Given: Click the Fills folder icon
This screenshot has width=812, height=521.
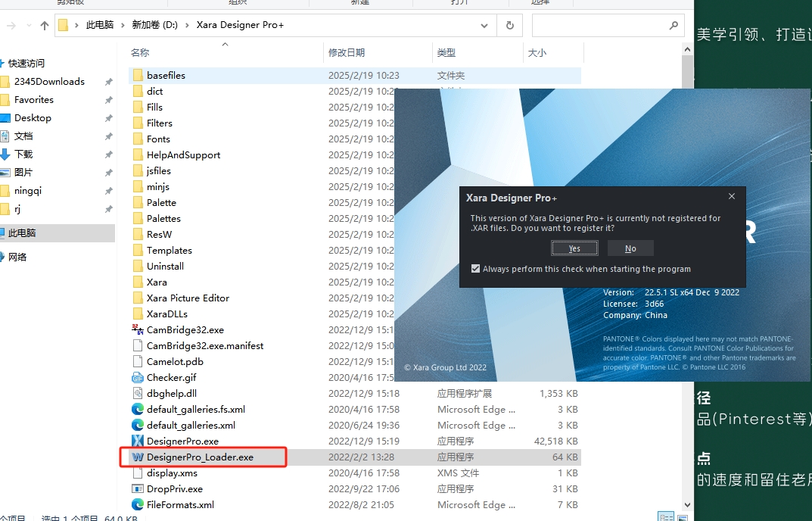Looking at the screenshot, I should pos(138,108).
